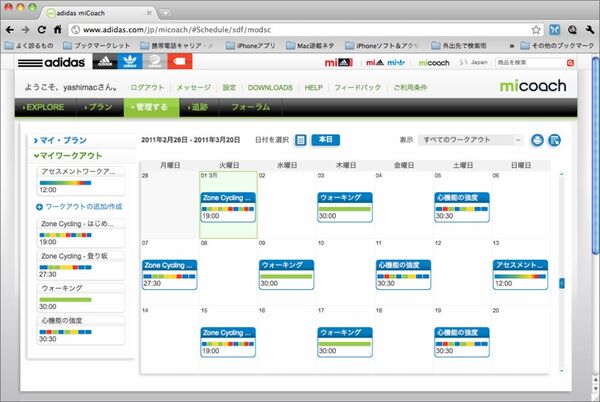This screenshot has height=402, width=600.
Task: Close the adidas miCoach browser tab
Action: click(x=149, y=13)
